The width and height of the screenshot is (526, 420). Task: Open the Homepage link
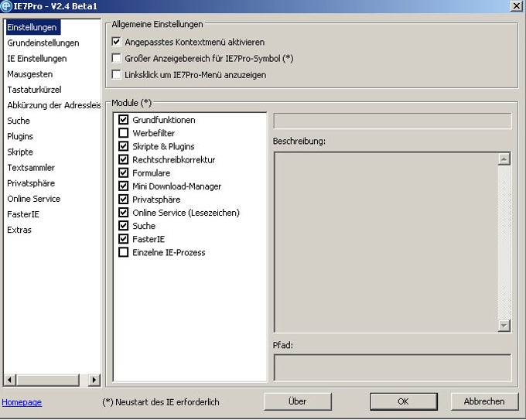pyautogui.click(x=22, y=402)
